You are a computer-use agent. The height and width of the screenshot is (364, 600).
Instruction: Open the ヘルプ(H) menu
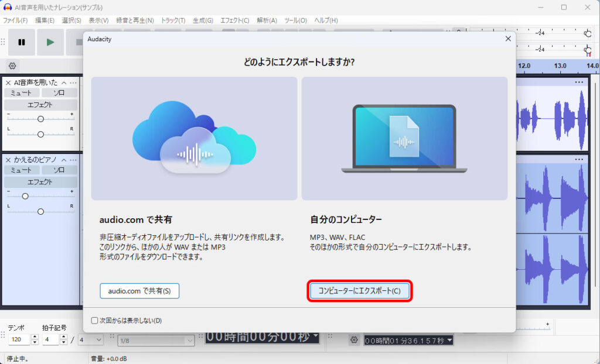tap(326, 20)
